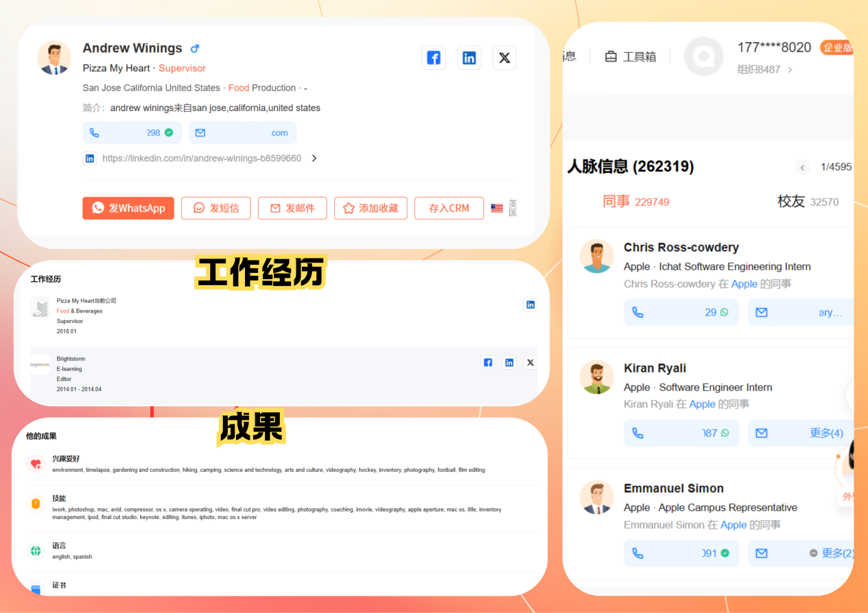This screenshot has height=613, width=868.
Task: Open Andrew Winings' X profile icon
Action: tap(504, 58)
